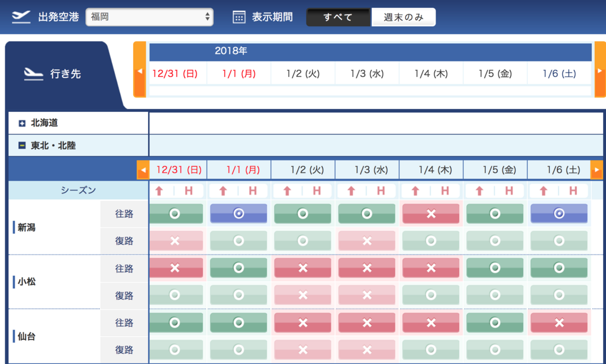This screenshot has height=364, width=606.
Task: Choose 小松 復路 availability on 1/4
Action: click(x=431, y=295)
